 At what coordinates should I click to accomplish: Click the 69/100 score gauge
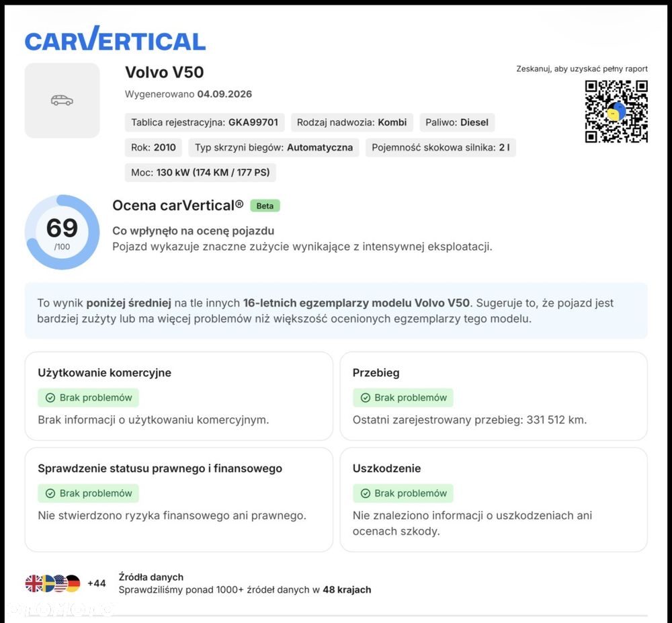click(x=62, y=233)
